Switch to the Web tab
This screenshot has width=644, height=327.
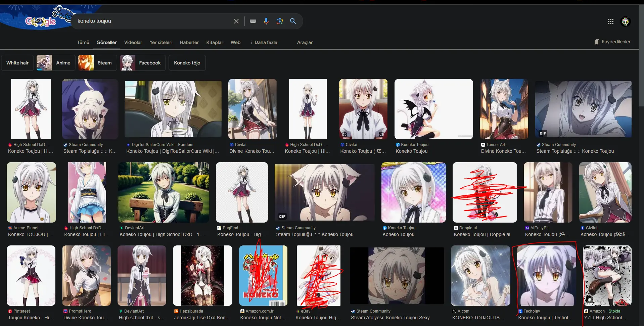[235, 42]
